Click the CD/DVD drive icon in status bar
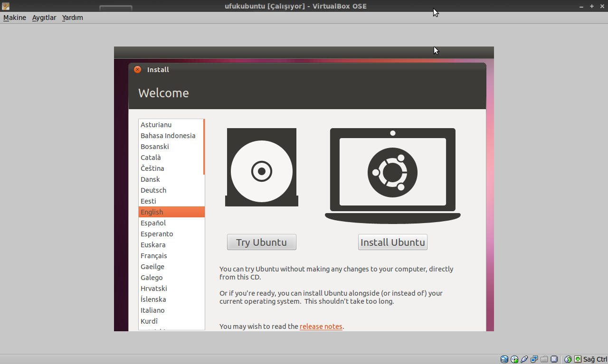The width and height of the screenshot is (608, 364). tap(514, 359)
